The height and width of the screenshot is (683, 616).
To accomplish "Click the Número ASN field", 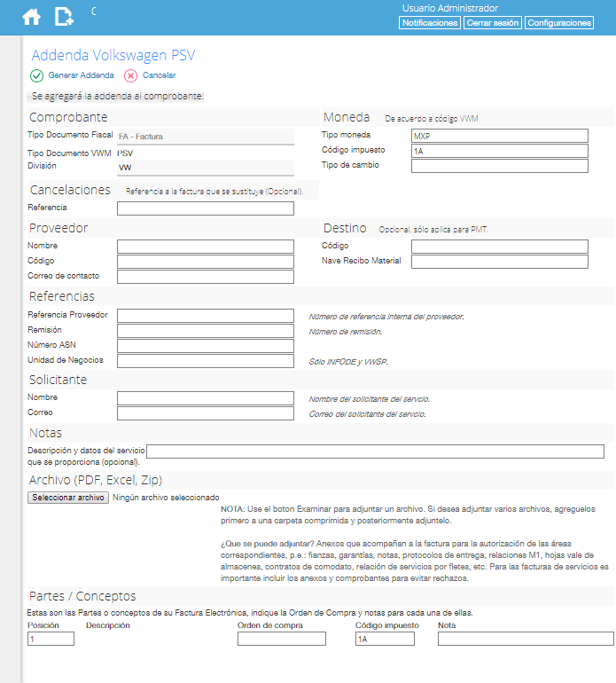I will tap(206, 346).
